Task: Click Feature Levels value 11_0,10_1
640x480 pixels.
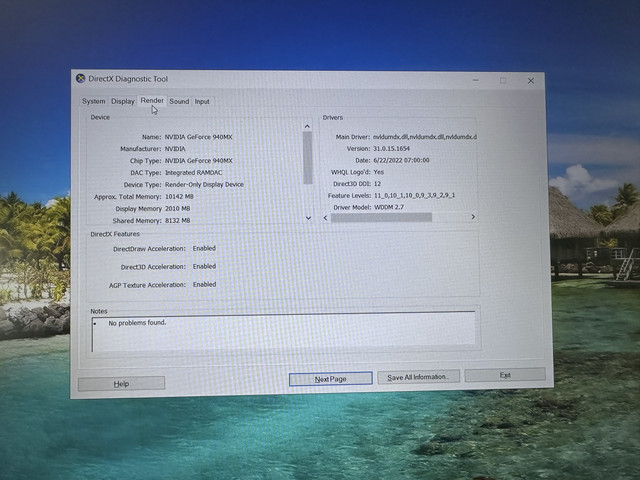Action: coord(414,196)
